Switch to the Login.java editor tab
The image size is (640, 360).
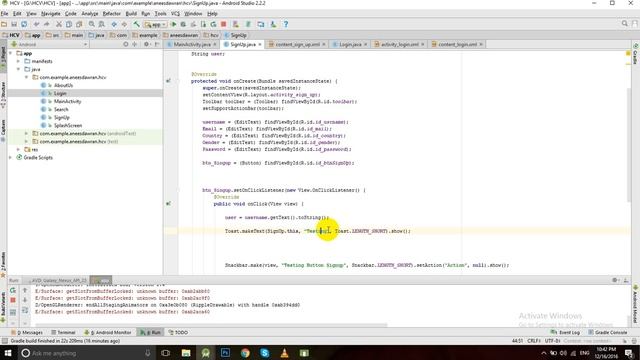pyautogui.click(x=350, y=44)
